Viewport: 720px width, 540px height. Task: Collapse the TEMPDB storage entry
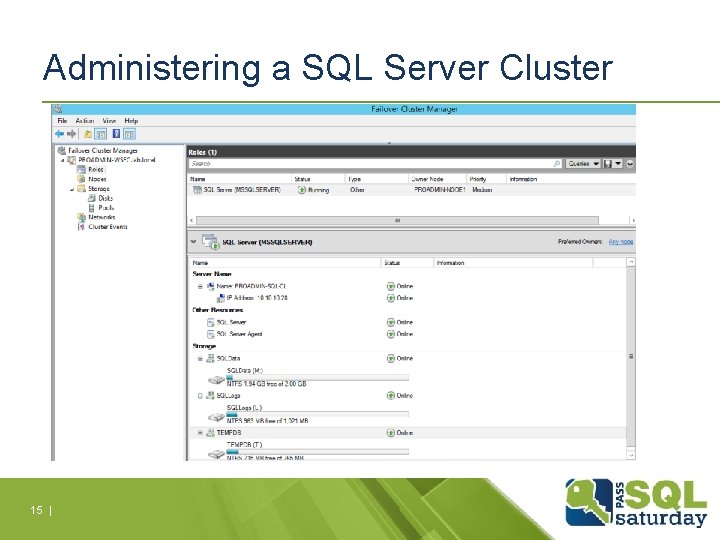click(x=200, y=433)
